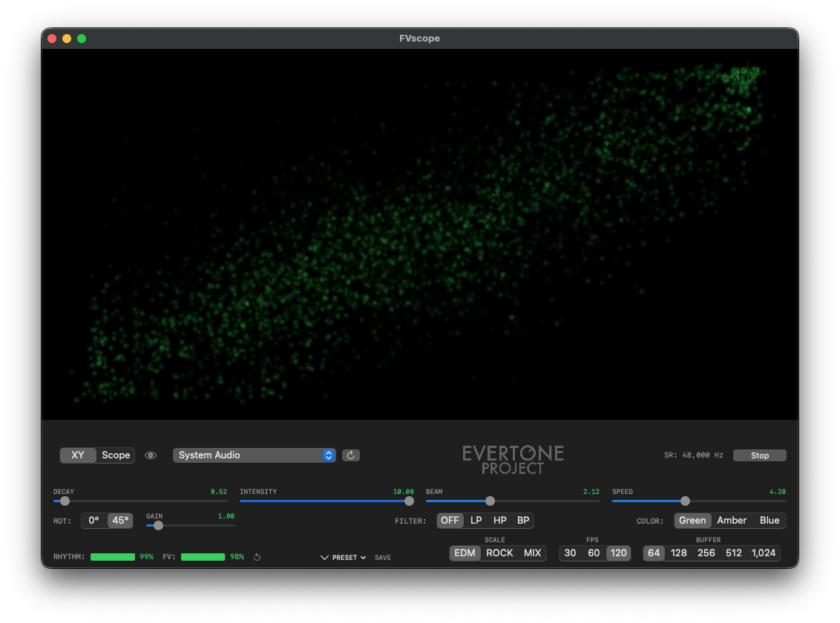840x623 pixels.
Task: Select the ROCK scale option
Action: (499, 553)
